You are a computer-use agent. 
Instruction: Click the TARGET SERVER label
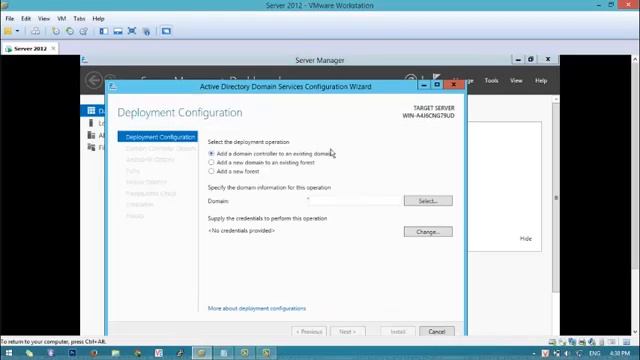point(434,108)
